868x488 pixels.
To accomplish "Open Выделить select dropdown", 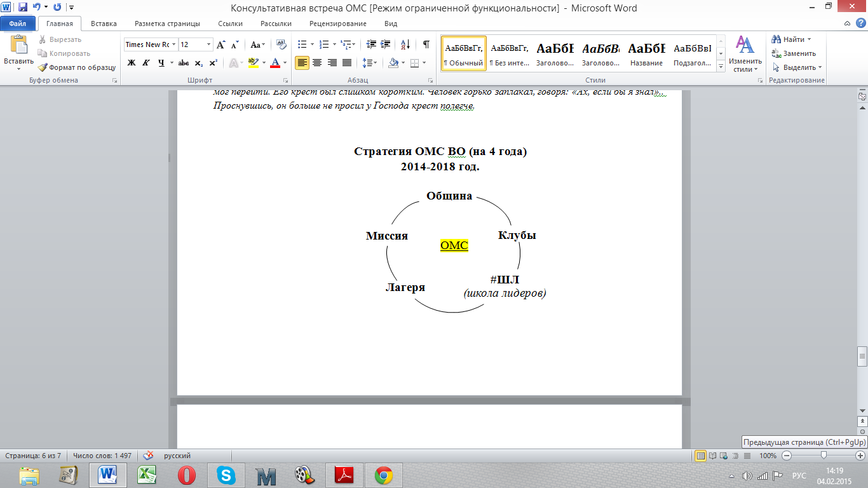I will pyautogui.click(x=797, y=67).
